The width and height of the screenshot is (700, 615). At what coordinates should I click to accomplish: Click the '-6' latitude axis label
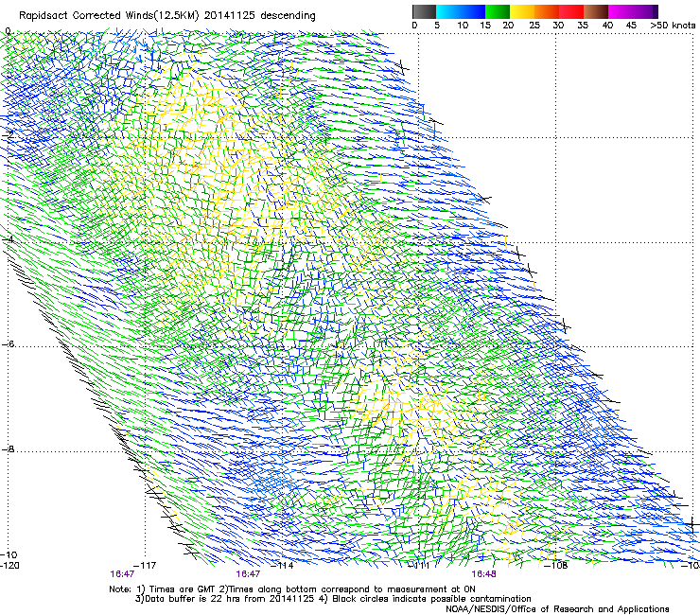click(9, 343)
